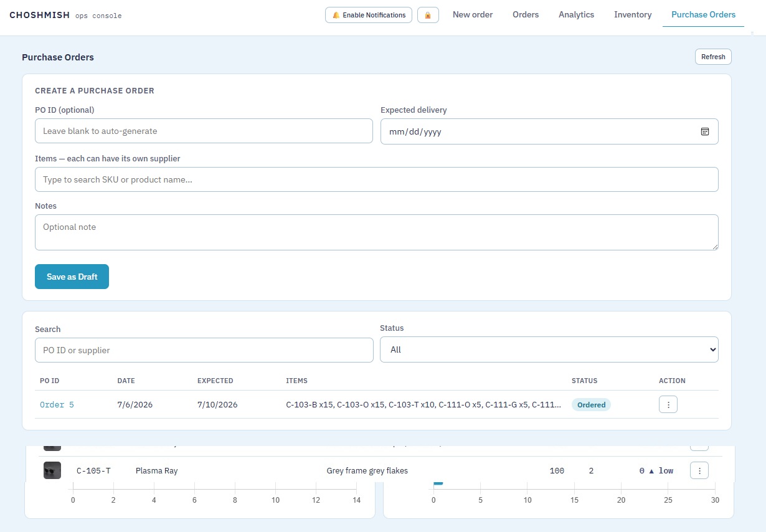Click Grey frame grey flakes description
Viewport: 766px width, 532px height.
click(367, 470)
